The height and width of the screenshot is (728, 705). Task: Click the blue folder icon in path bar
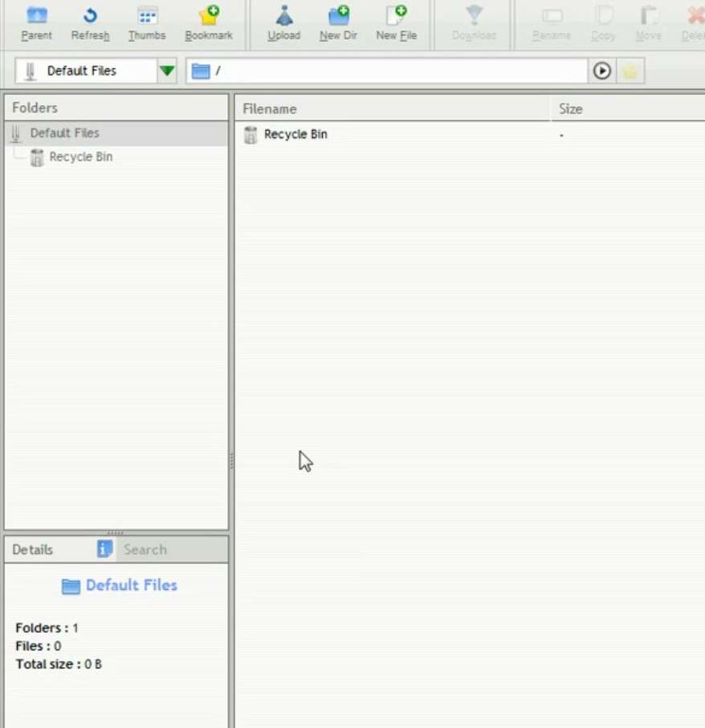click(201, 71)
